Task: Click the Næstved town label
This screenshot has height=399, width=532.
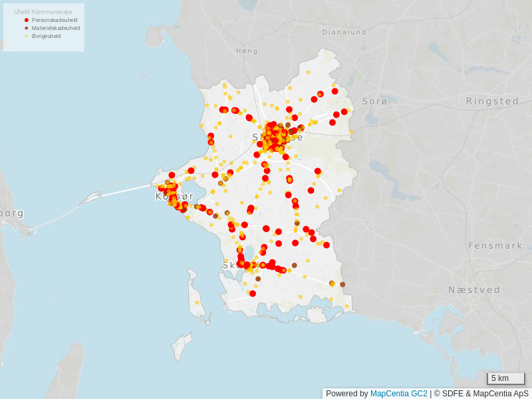Action: (x=474, y=290)
